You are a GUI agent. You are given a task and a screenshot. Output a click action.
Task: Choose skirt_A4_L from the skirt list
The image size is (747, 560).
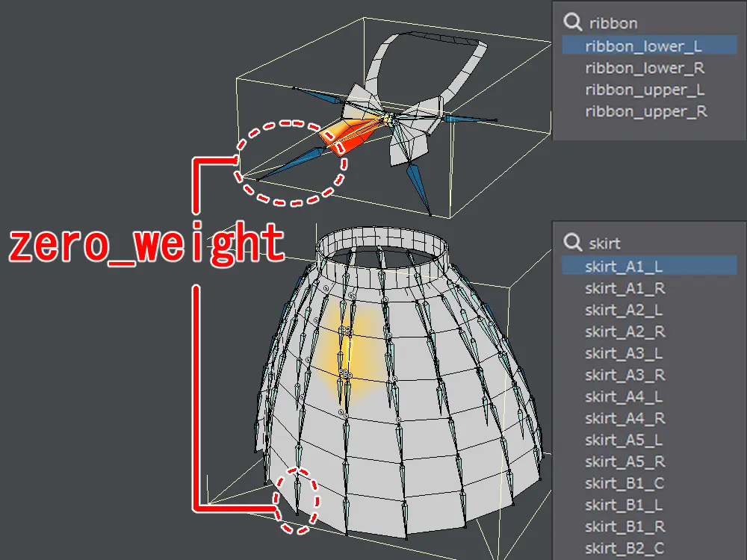click(624, 396)
